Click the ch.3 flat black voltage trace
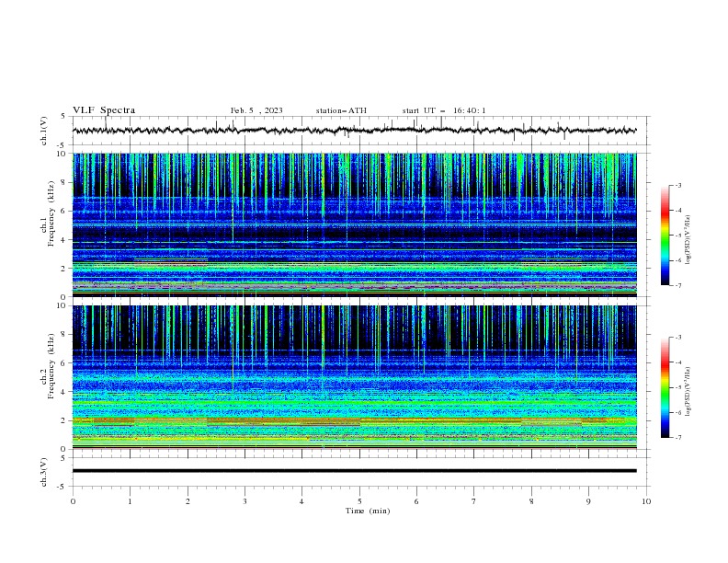728x563 pixels. [354, 471]
